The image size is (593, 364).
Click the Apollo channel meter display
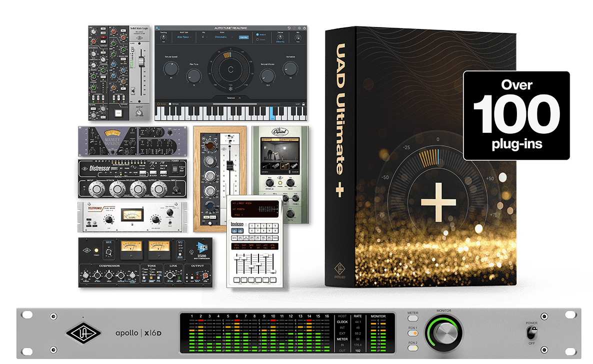(287, 333)
